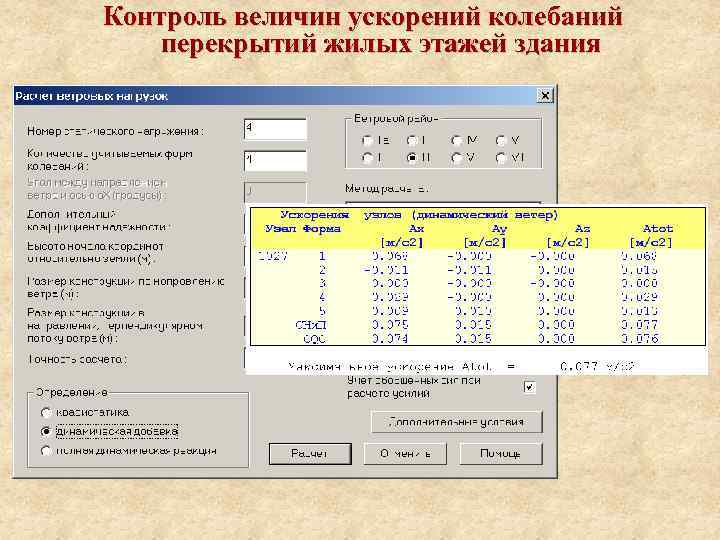Click the 'Отменить' button
The image size is (720, 540).
click(405, 454)
